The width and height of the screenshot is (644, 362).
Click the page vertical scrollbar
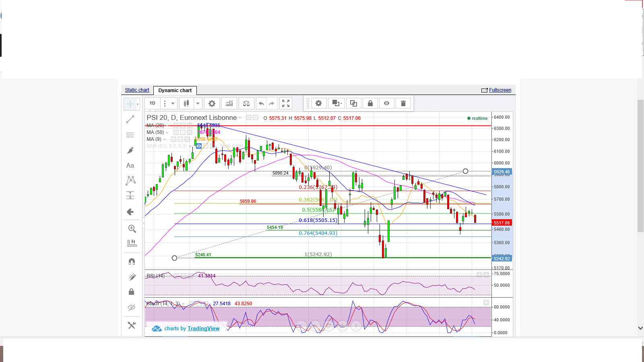pyautogui.click(x=640, y=166)
